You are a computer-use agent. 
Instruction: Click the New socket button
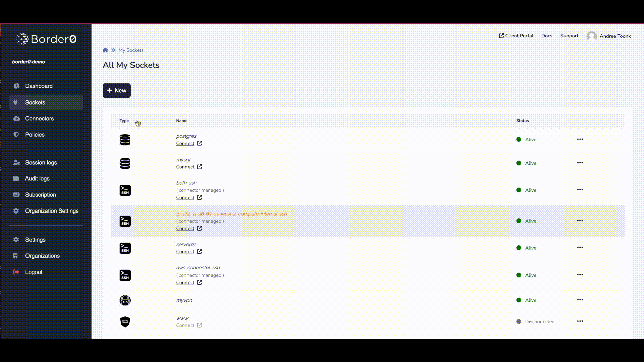(117, 90)
